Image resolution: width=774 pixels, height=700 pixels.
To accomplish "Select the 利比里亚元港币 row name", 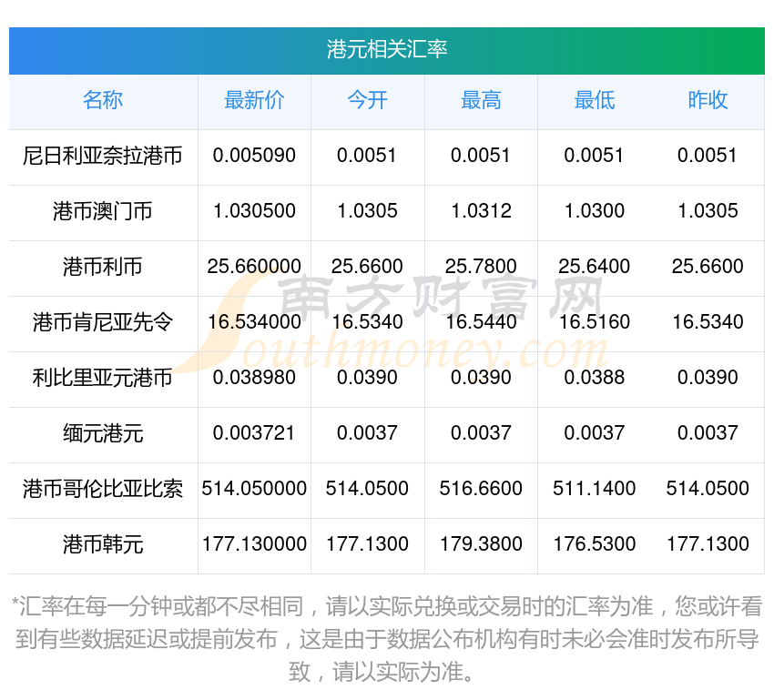I will coord(103,378).
